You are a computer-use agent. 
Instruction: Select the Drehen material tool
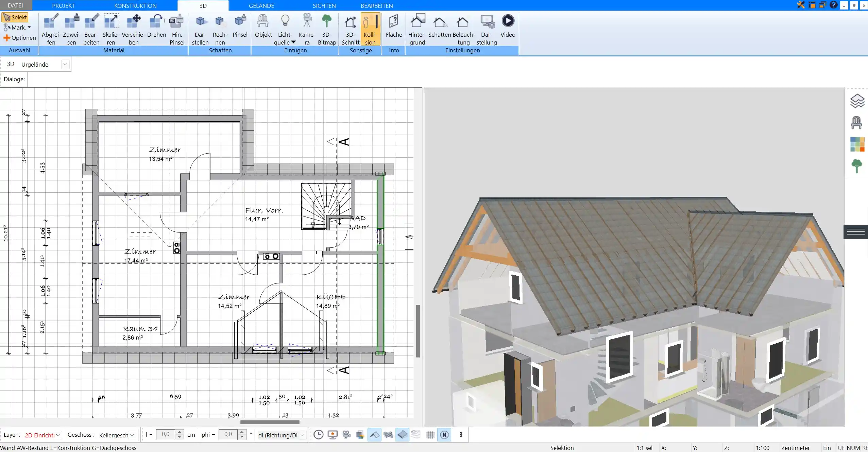pyautogui.click(x=157, y=26)
